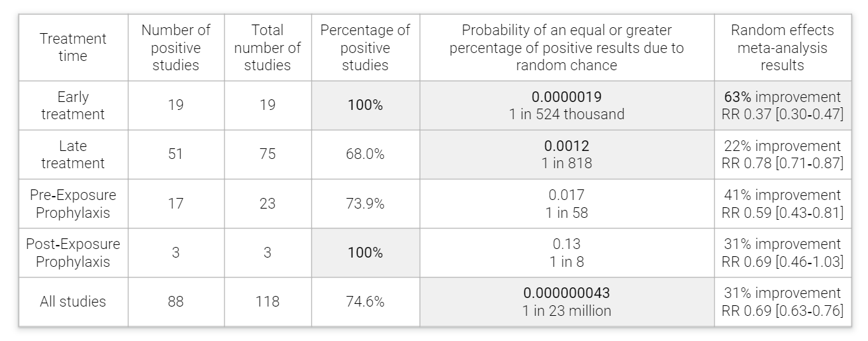Click the "Pre-Exposure Prophylaxis" row label

(x=73, y=204)
